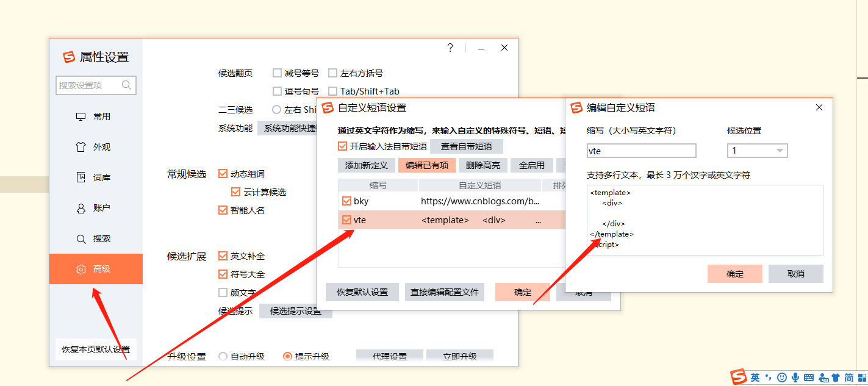Select the 左右 Shift radio button

click(277, 110)
